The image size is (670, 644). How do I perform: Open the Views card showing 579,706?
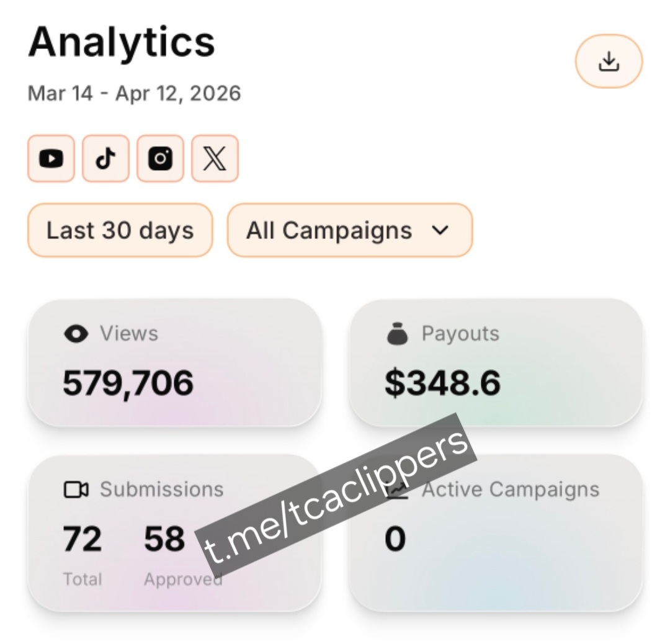[x=174, y=363]
